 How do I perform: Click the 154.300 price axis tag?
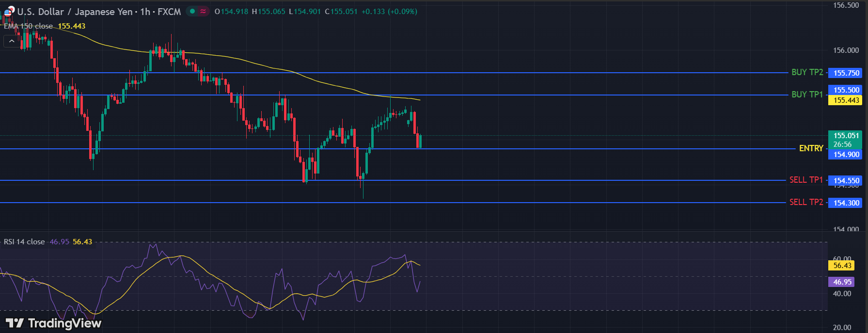tap(846, 203)
